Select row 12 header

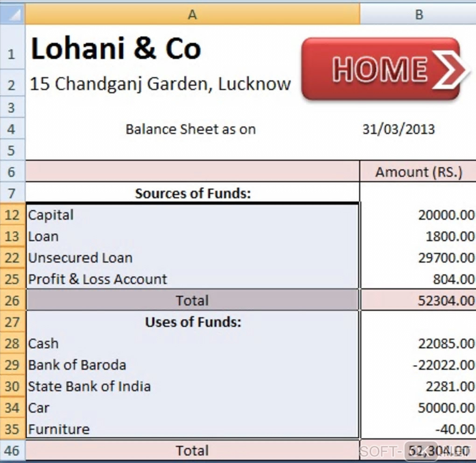13,215
